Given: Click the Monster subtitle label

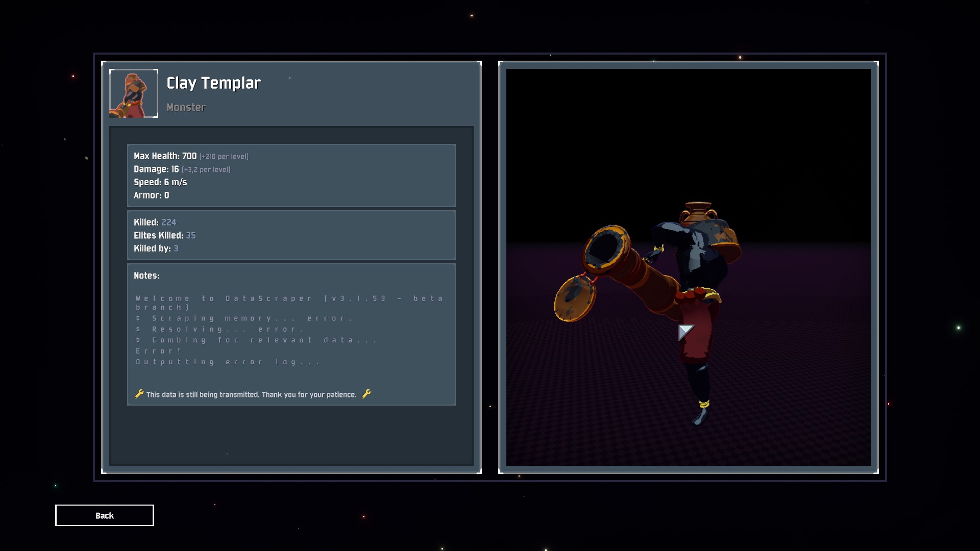Looking at the screenshot, I should (x=186, y=107).
